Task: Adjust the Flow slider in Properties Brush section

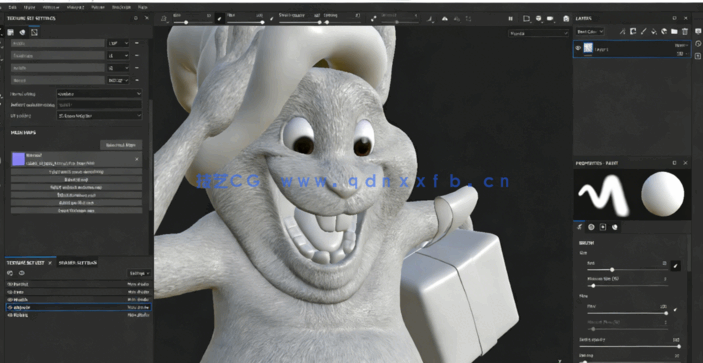Action: tap(628, 313)
